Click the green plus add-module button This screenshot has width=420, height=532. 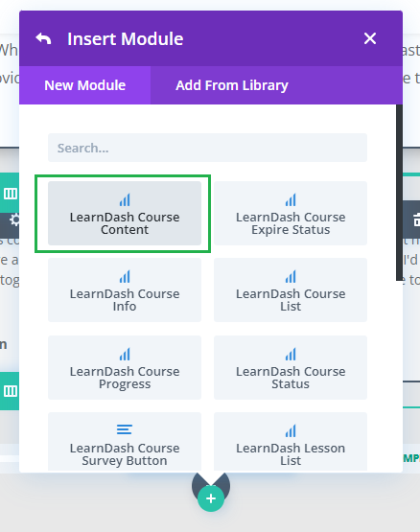(211, 498)
